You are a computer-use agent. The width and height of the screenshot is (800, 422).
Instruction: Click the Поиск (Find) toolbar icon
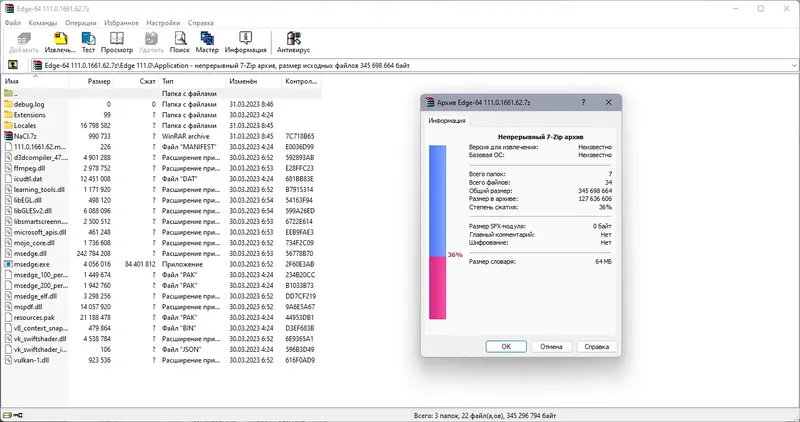(x=180, y=38)
